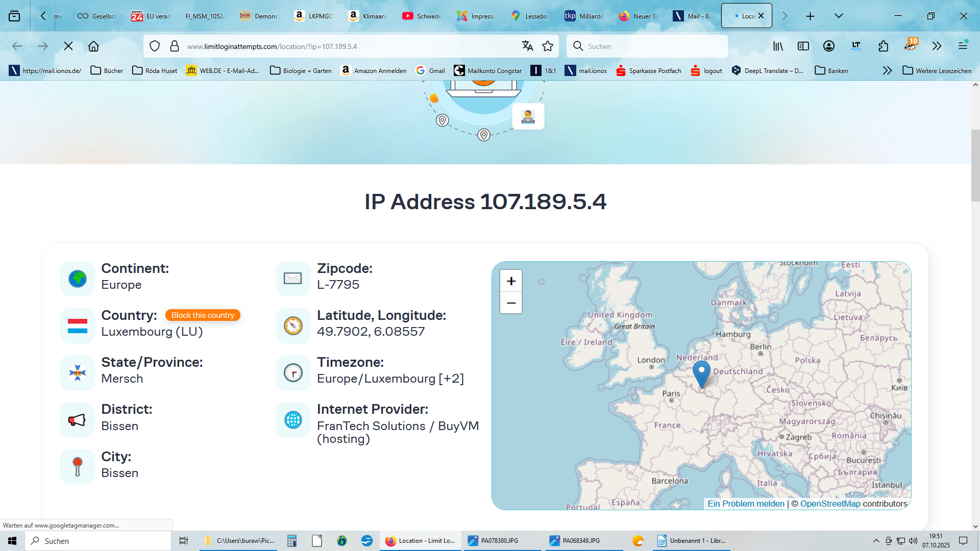This screenshot has width=980, height=551.
Task: Click the translate page icon in address bar
Action: (x=527, y=46)
